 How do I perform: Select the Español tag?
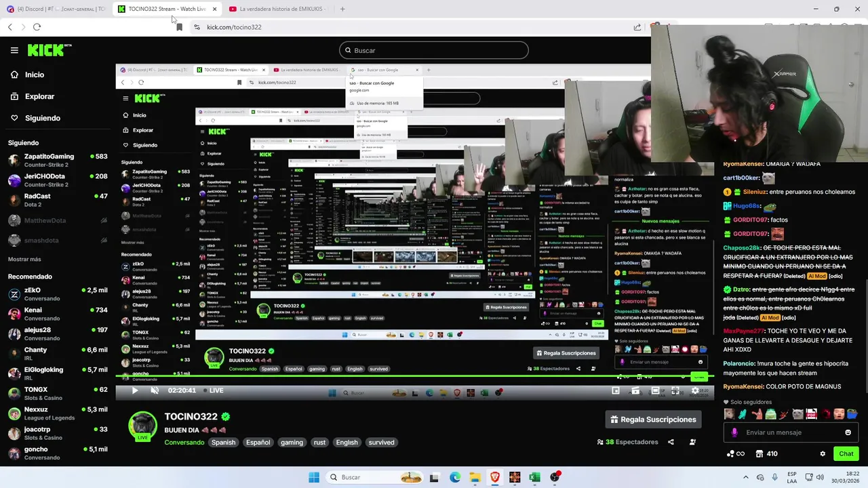coord(258,443)
